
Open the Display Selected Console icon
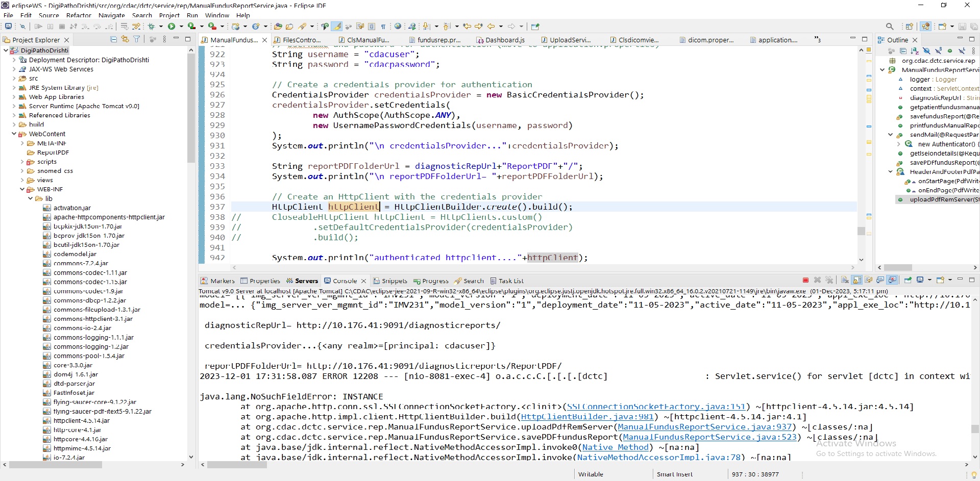920,280
